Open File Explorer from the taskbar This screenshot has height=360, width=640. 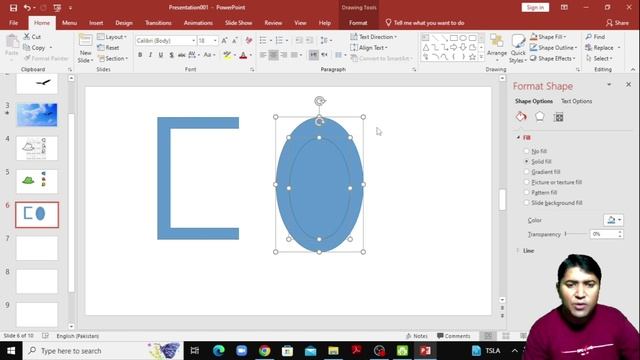(333, 351)
